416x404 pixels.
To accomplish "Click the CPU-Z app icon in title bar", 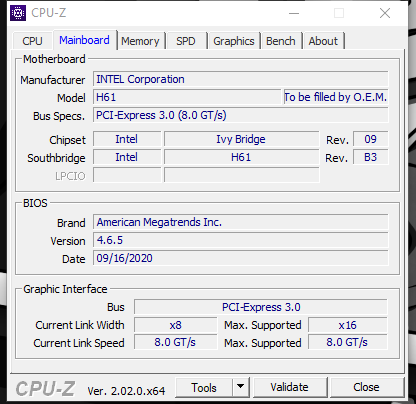I will tap(18, 13).
